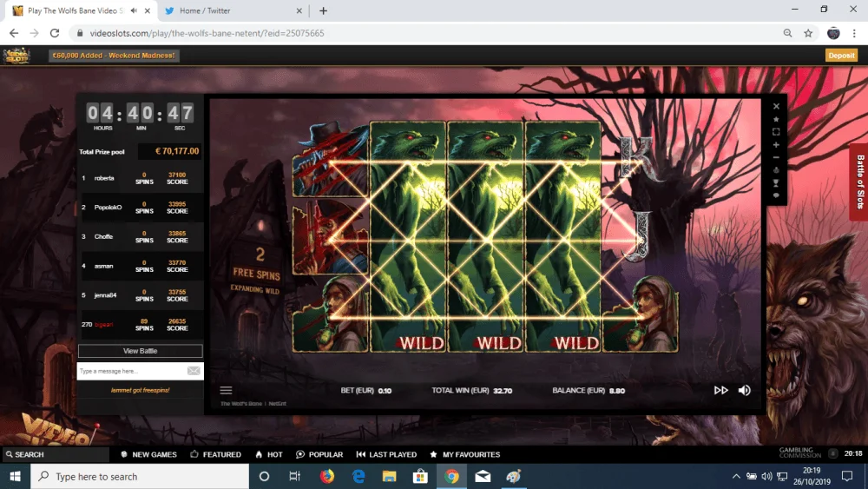The height and width of the screenshot is (489, 868).
Task: Open Task View in the taskbar
Action: [294, 476]
